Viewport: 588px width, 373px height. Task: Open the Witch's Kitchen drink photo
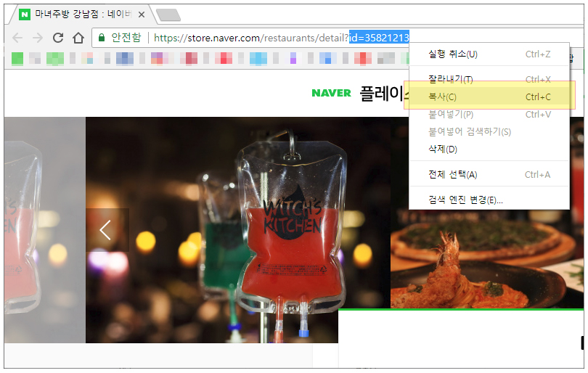coord(238,230)
